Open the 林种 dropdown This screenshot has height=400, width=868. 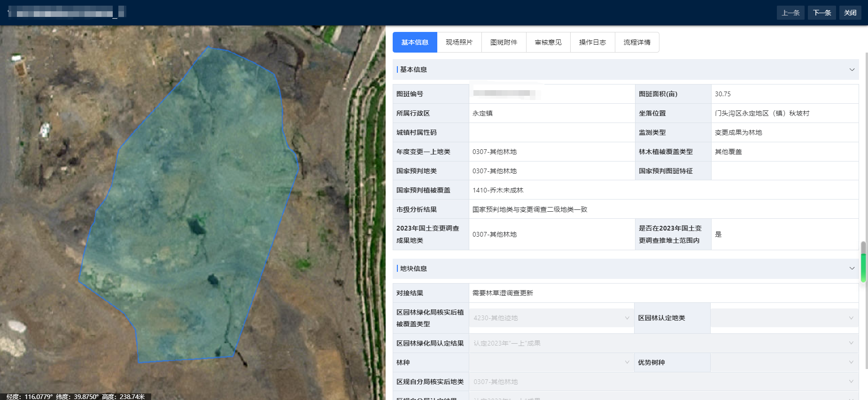(x=551, y=362)
